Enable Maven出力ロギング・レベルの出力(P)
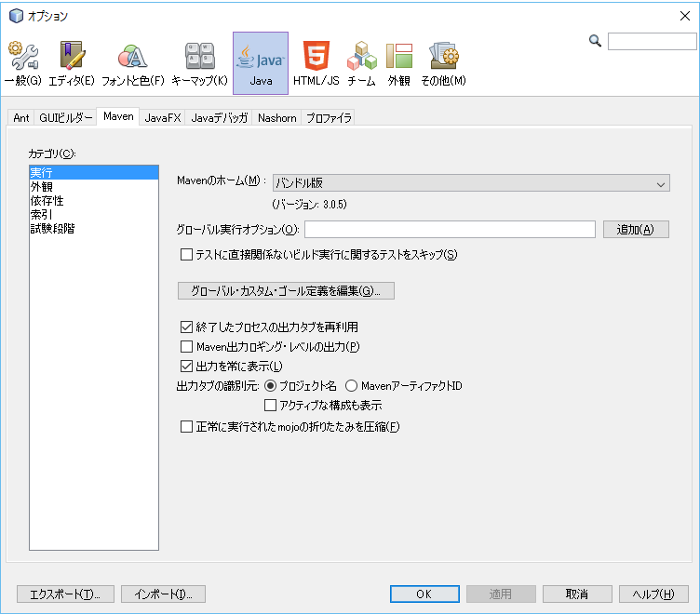This screenshot has height=614, width=700. tap(186, 347)
